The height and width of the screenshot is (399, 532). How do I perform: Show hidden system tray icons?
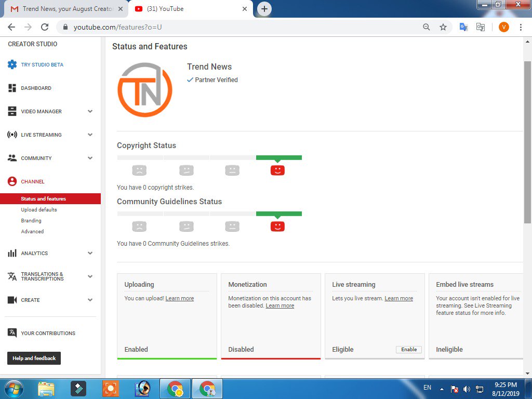442,389
